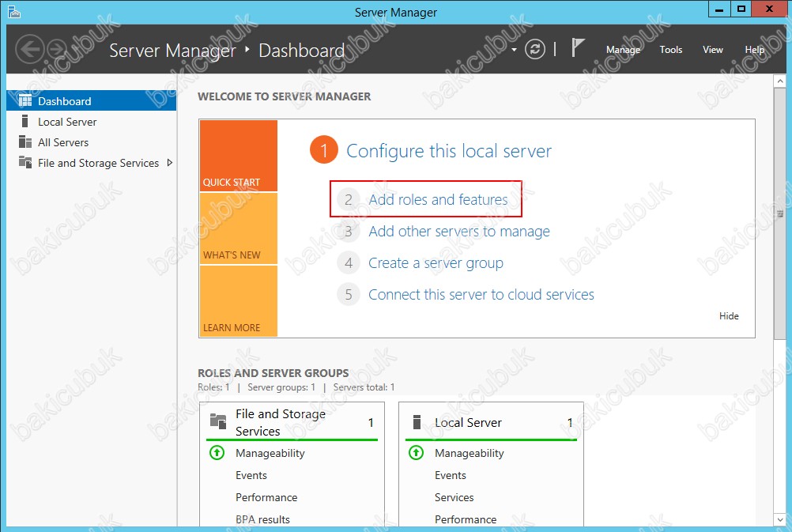Image resolution: width=792 pixels, height=532 pixels.
Task: Open the notifications flag
Action: pos(578,48)
